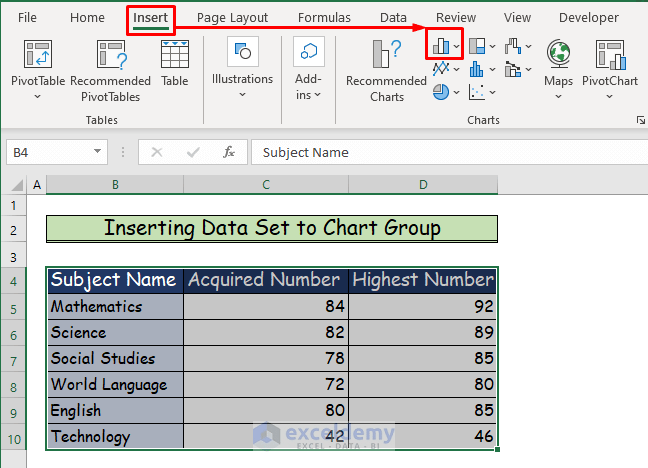The height and width of the screenshot is (468, 648).
Task: Open the Charts dialog launcher
Action: click(641, 120)
